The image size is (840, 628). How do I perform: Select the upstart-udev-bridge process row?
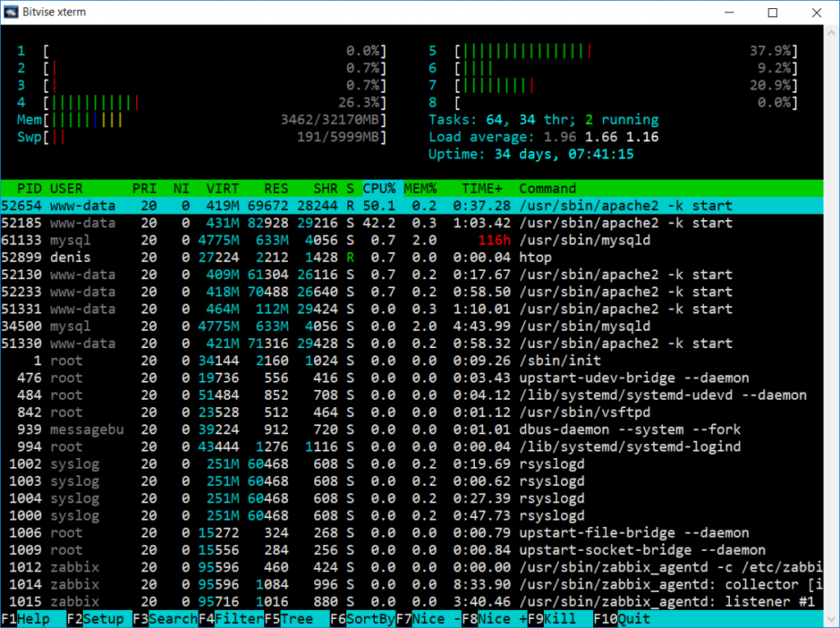point(412,378)
